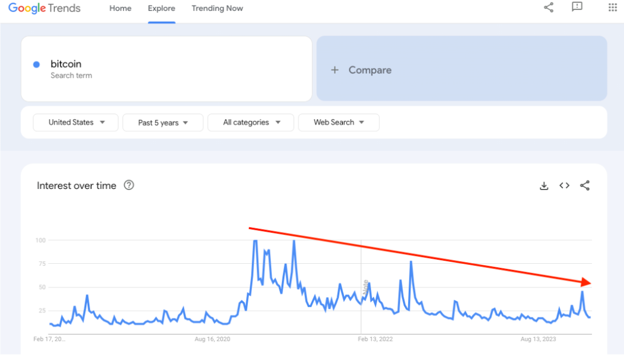Image resolution: width=624 pixels, height=364 pixels.
Task: Click the share icon in top header
Action: (549, 7)
